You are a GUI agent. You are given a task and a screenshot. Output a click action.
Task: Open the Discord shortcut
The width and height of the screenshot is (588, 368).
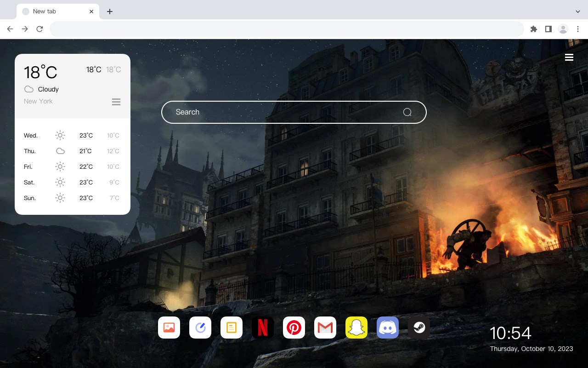(x=388, y=328)
